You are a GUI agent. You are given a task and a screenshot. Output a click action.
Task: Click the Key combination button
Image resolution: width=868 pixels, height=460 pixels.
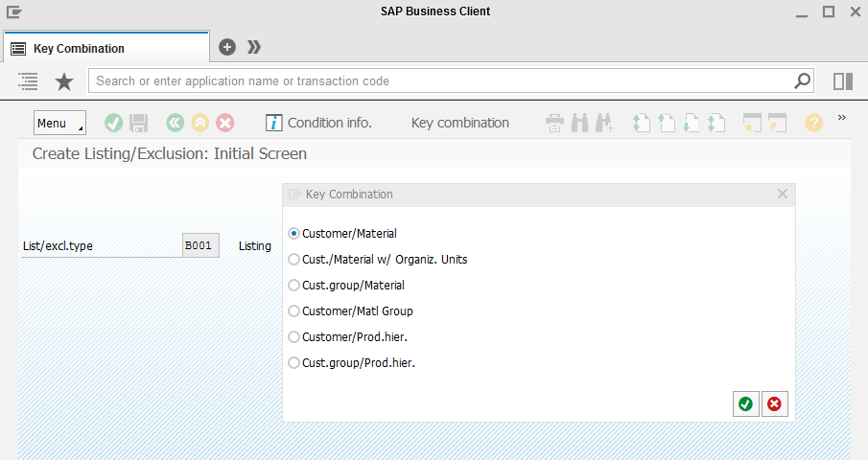click(x=460, y=123)
